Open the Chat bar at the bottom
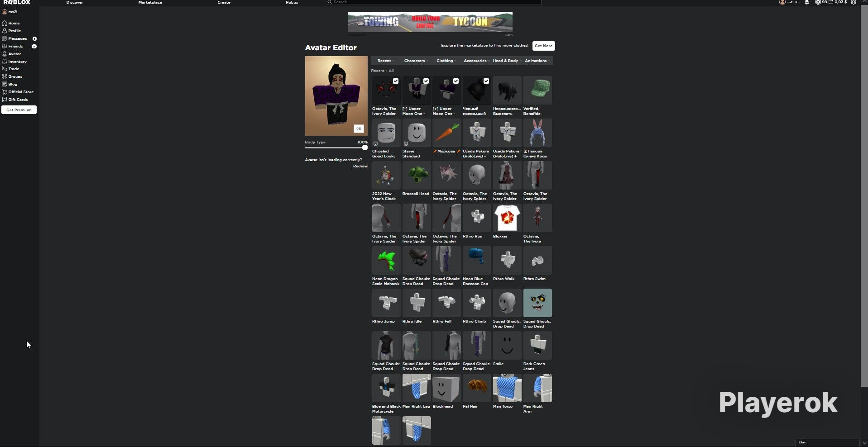Image resolution: width=868 pixels, height=447 pixels. pyautogui.click(x=827, y=442)
